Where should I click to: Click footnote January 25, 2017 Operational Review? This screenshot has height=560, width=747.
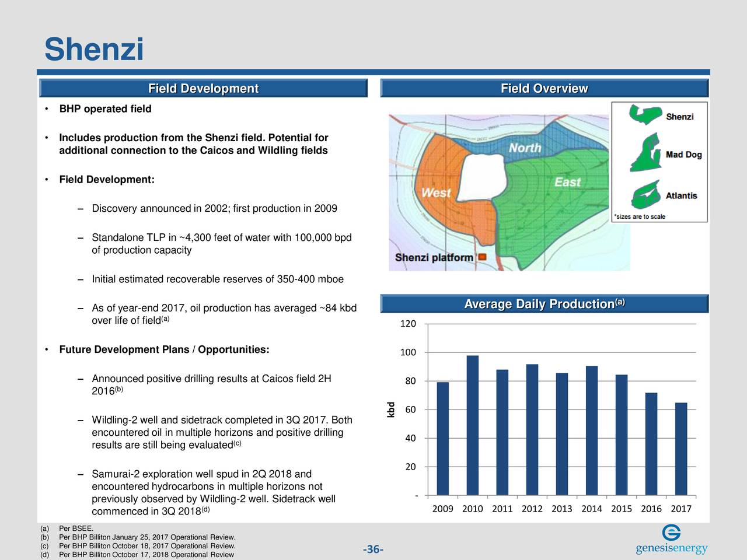pyautogui.click(x=138, y=537)
